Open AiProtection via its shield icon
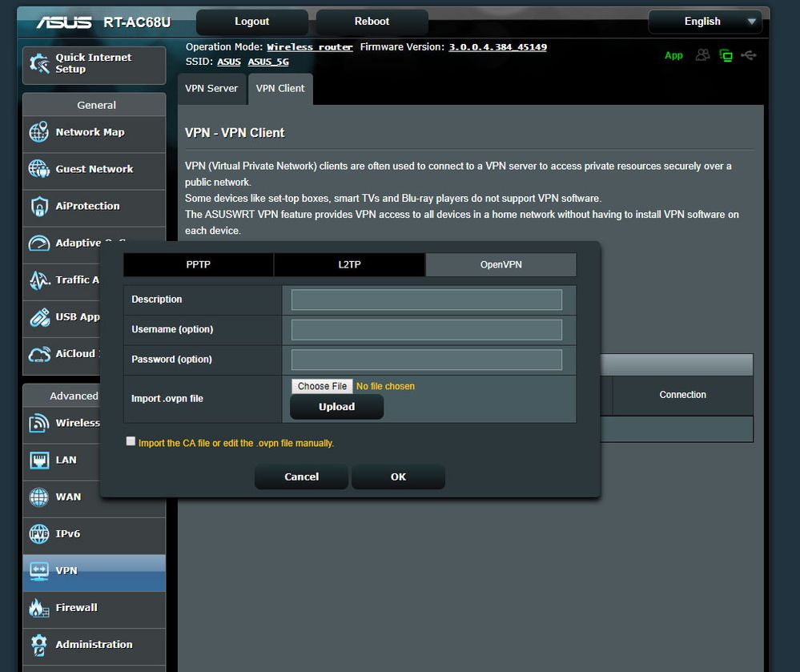Screen dimensions: 800x672 [38, 207]
